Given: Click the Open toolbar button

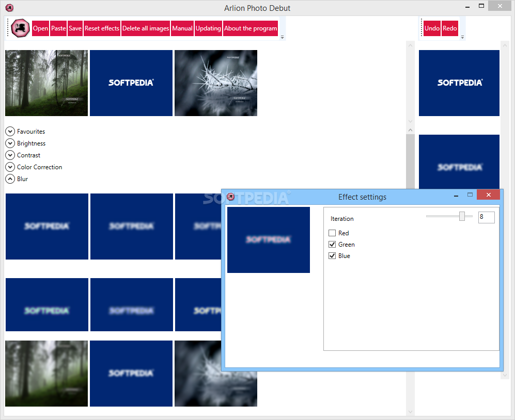Looking at the screenshot, I should coord(40,28).
